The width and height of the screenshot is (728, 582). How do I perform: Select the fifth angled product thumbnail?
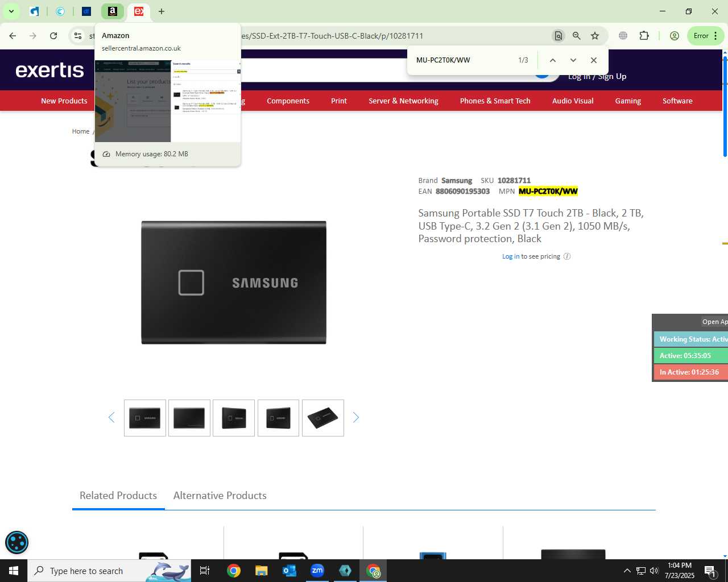pyautogui.click(x=323, y=418)
